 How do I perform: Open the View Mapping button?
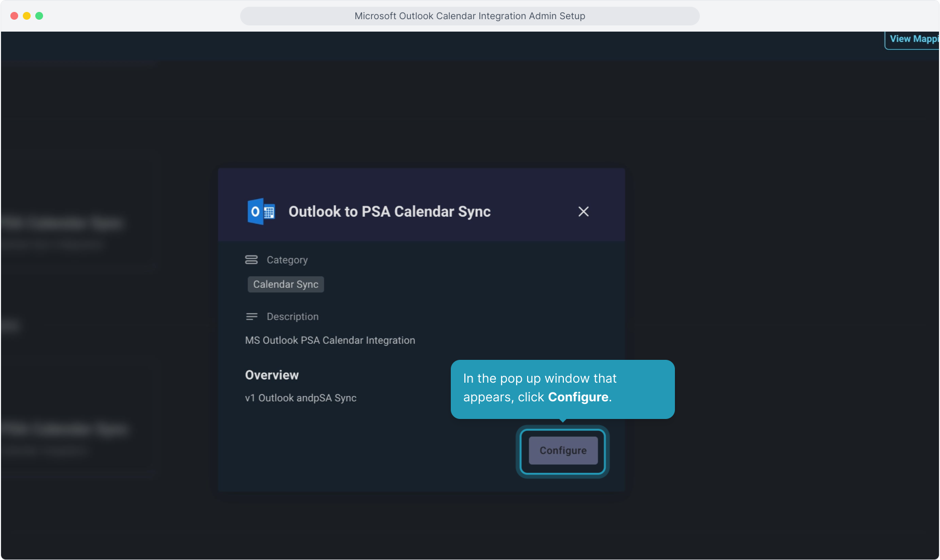click(x=913, y=39)
